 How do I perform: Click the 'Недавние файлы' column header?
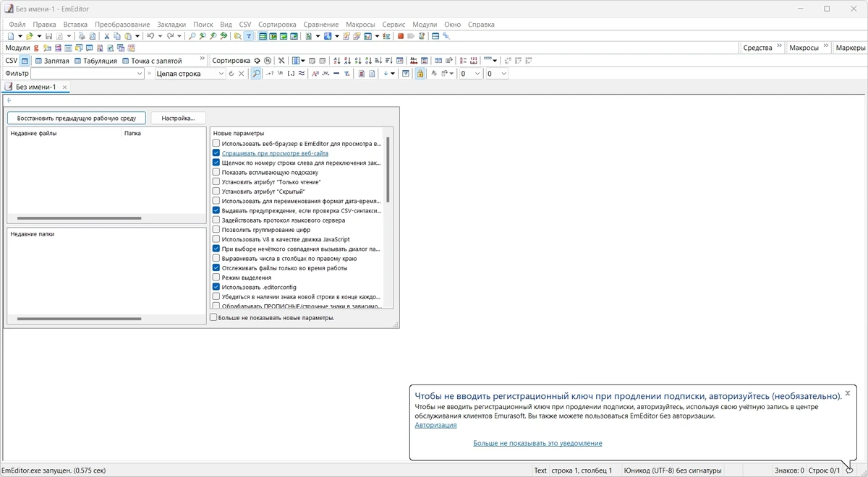(64, 133)
